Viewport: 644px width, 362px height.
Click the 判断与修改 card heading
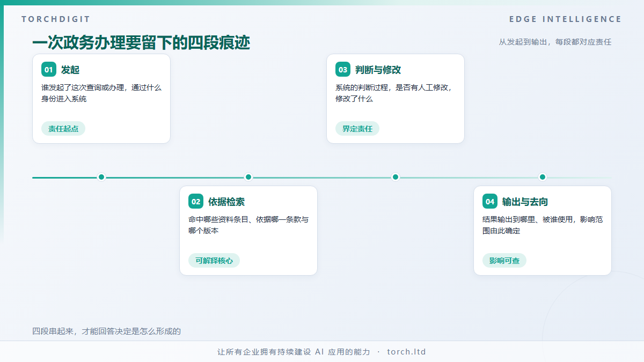point(378,70)
